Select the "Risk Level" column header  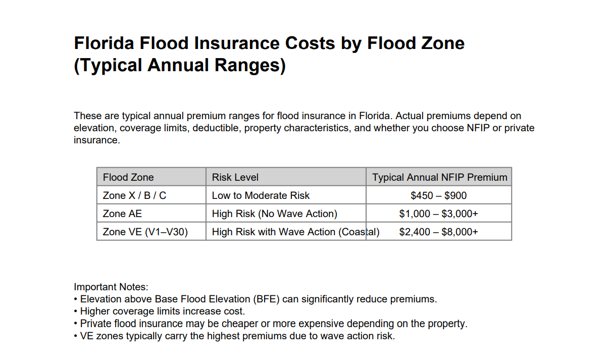235,177
